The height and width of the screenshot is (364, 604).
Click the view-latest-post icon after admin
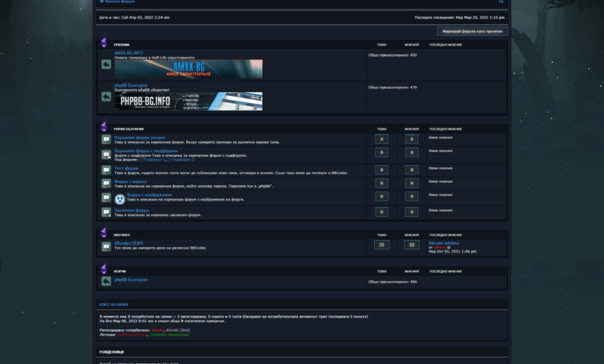[x=448, y=247]
